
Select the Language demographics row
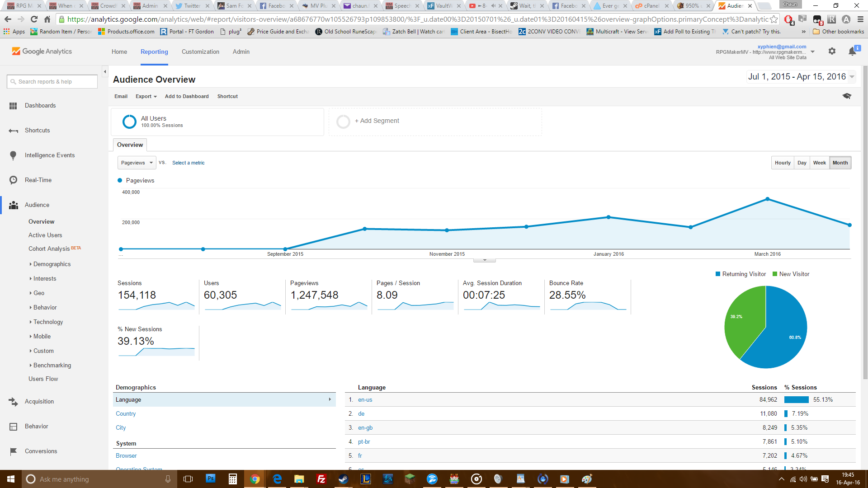[224, 400]
